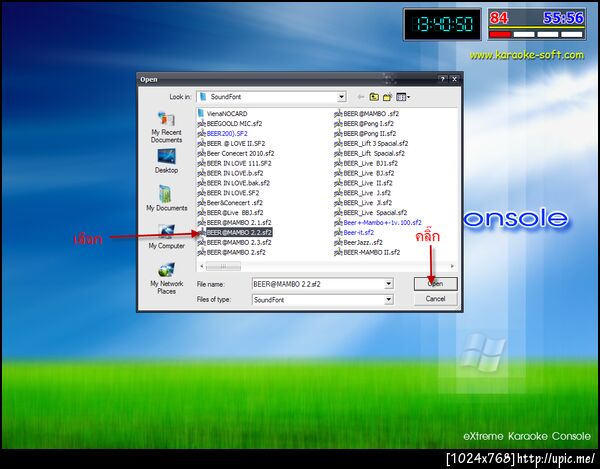Select file BEER_Live Spacial.sf2
This screenshot has width=600, height=469.
pos(371,213)
